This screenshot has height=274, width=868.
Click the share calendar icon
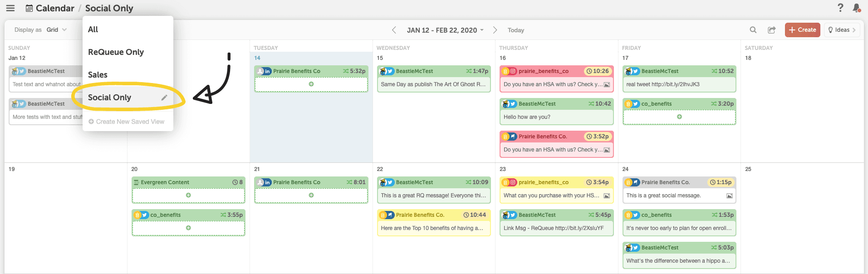(x=771, y=30)
